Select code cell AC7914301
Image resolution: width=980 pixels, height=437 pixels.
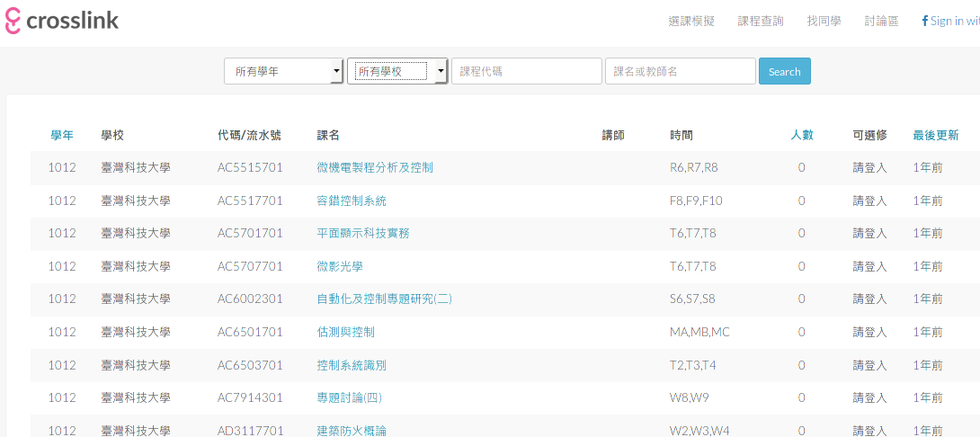coord(250,397)
